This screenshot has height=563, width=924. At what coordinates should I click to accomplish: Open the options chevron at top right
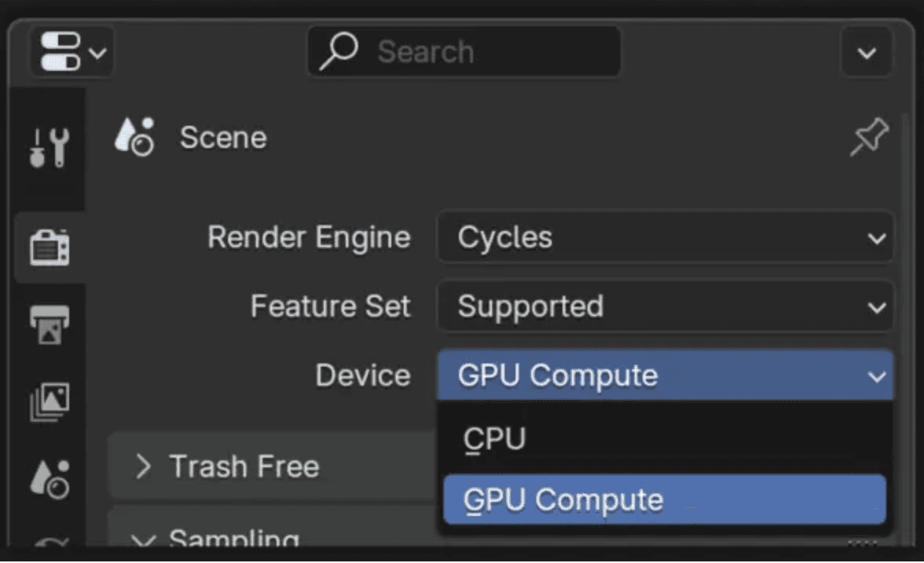(866, 53)
